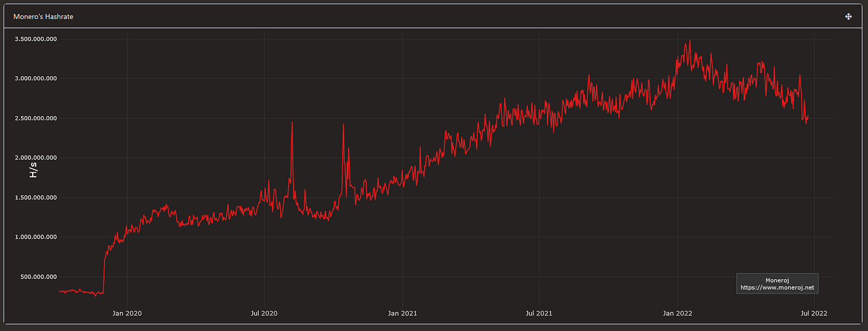This screenshot has height=331, width=868.
Task: Click the Moneroj watermark title text
Action: [777, 280]
